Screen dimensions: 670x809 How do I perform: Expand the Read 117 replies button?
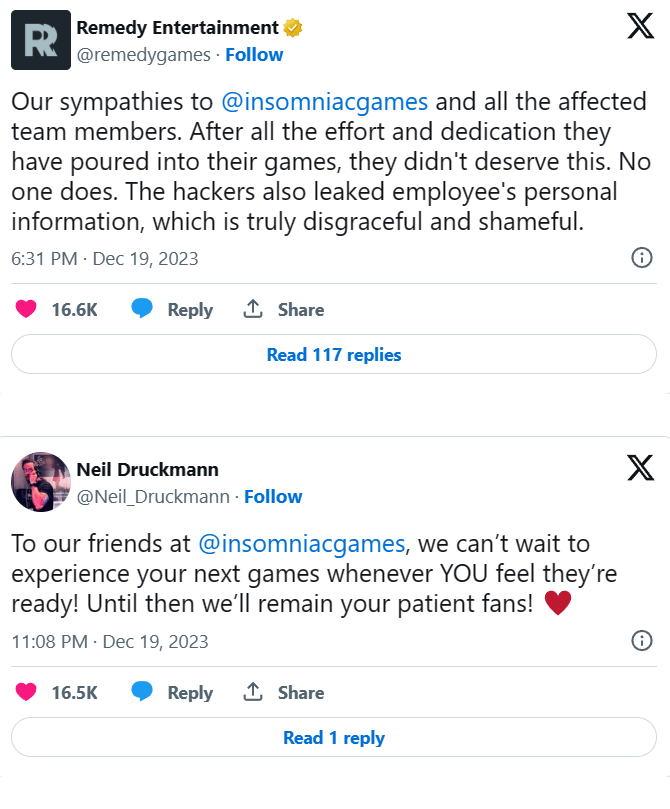334,355
